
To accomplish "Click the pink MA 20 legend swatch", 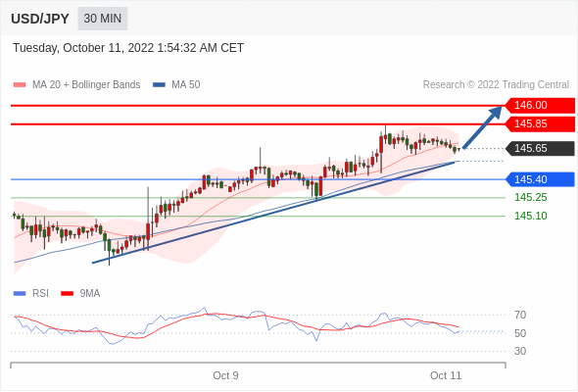I will (x=20, y=85).
